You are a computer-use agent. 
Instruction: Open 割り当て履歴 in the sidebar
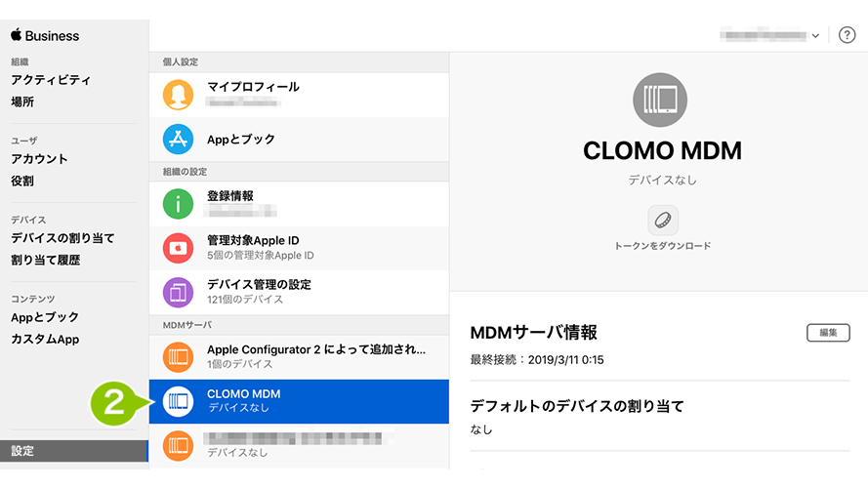[x=45, y=260]
